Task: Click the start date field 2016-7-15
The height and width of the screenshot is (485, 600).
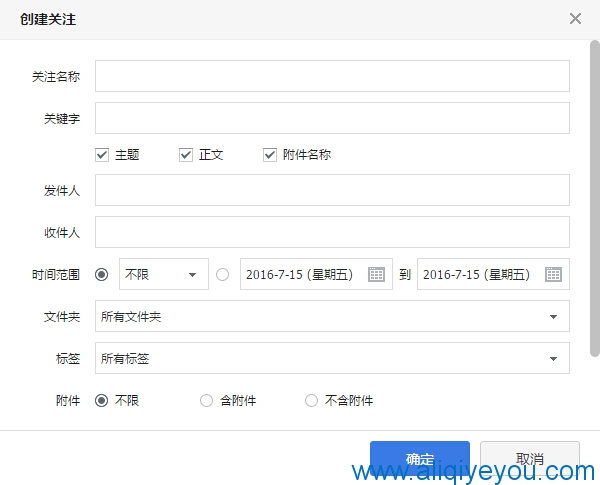Action: click(316, 274)
